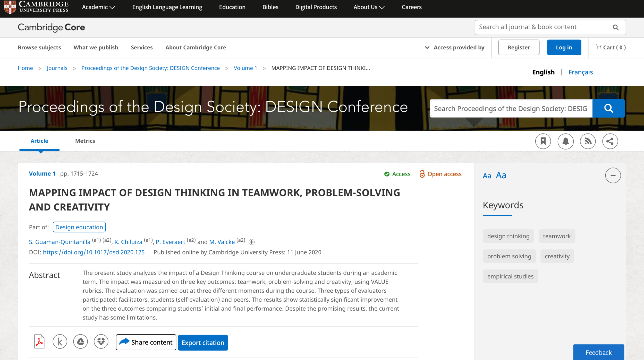Open Browse subjects menu
The image size is (644, 360).
(x=39, y=47)
